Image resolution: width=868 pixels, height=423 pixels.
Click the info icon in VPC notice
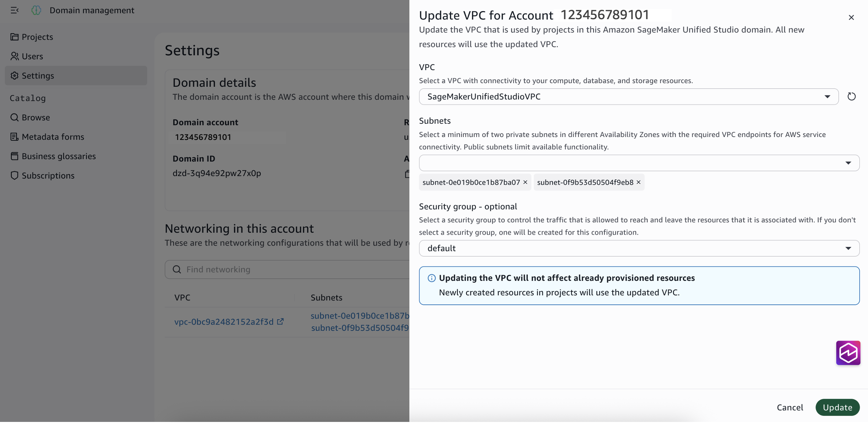click(x=431, y=278)
